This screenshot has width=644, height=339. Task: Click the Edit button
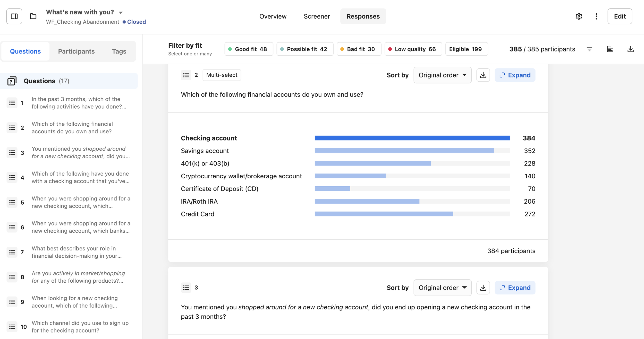[x=620, y=16]
